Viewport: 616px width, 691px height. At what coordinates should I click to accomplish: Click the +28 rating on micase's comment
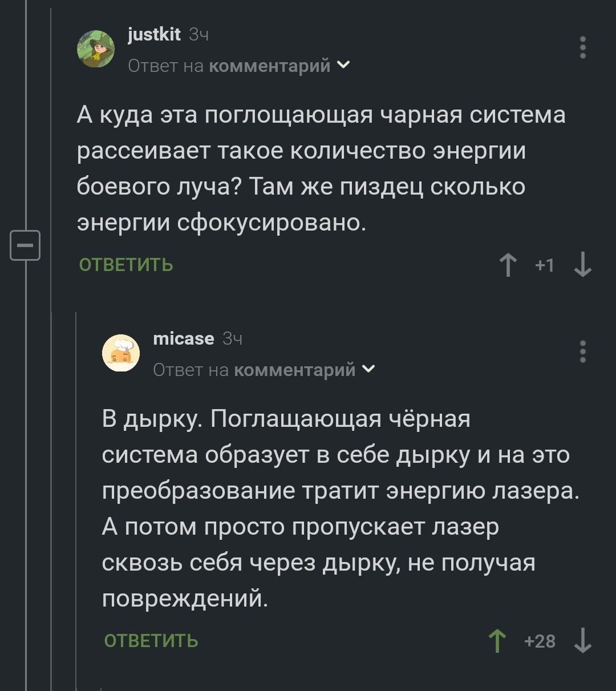click(540, 641)
